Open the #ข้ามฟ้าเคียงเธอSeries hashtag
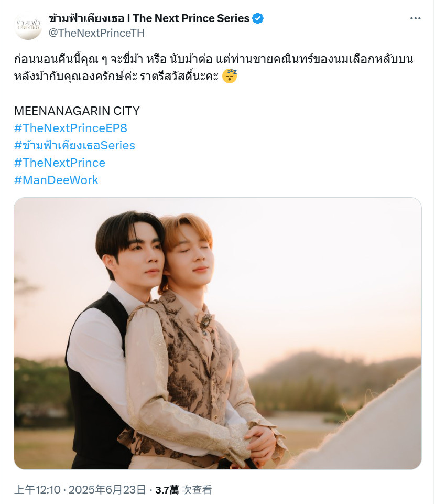 [x=74, y=145]
